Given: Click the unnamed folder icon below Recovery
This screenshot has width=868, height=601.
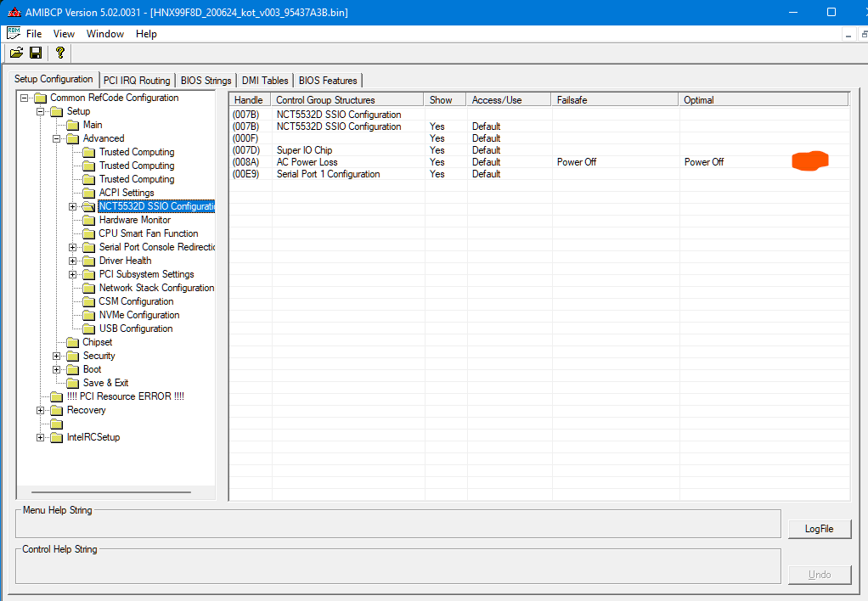Looking at the screenshot, I should [56, 424].
